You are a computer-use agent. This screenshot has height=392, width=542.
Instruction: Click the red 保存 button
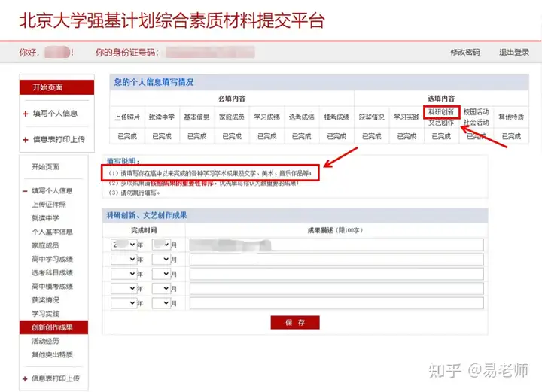[295, 322]
